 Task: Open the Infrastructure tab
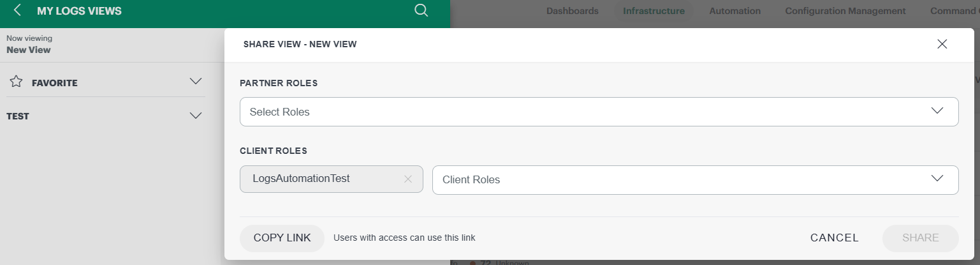(654, 11)
